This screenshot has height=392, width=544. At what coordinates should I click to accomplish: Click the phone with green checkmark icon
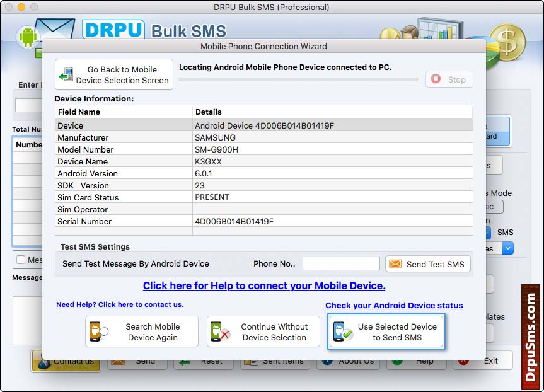[342, 331]
